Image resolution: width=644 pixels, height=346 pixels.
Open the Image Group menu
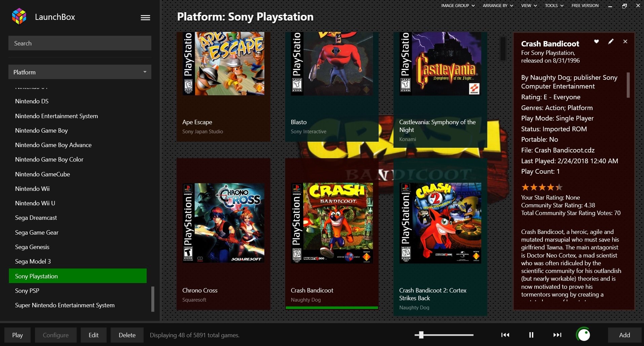coord(458,6)
